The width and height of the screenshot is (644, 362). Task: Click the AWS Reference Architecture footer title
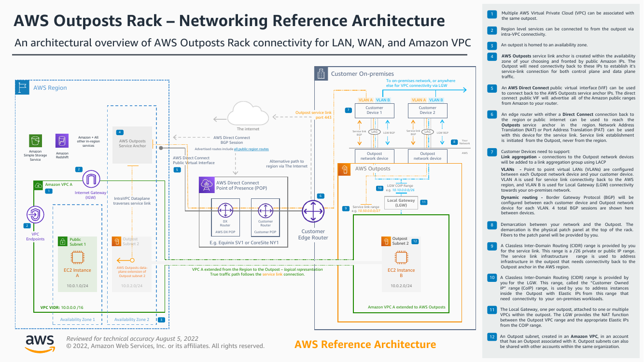coord(365,345)
